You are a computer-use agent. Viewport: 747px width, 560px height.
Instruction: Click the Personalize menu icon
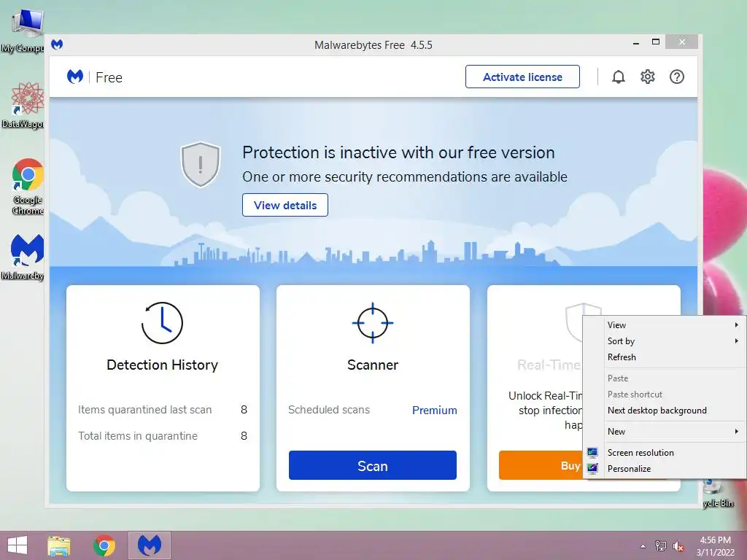coord(592,469)
